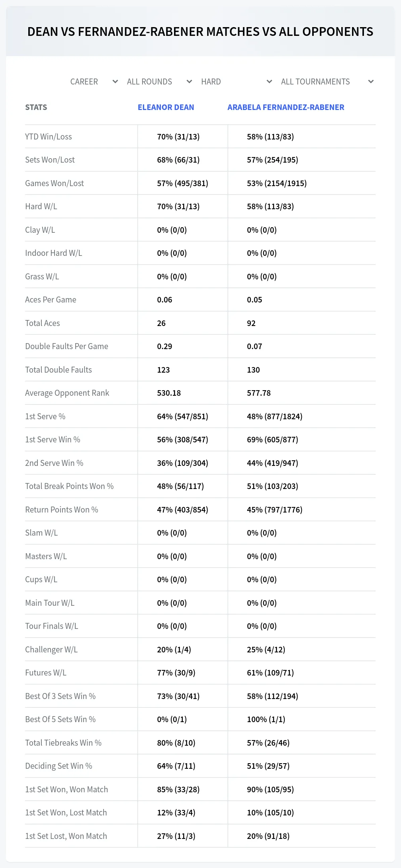Click the Average Opponent Rank label
The height and width of the screenshot is (868, 401).
(67, 393)
